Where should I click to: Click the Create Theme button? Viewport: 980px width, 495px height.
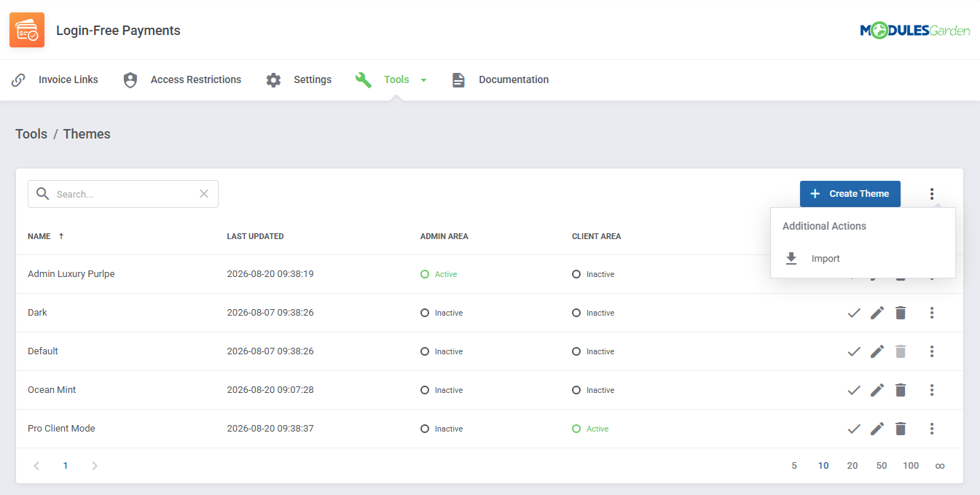pos(850,194)
